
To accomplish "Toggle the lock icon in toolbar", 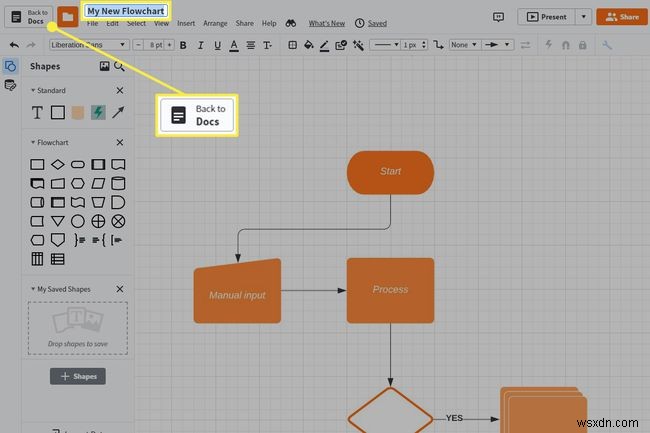I will click(x=582, y=45).
